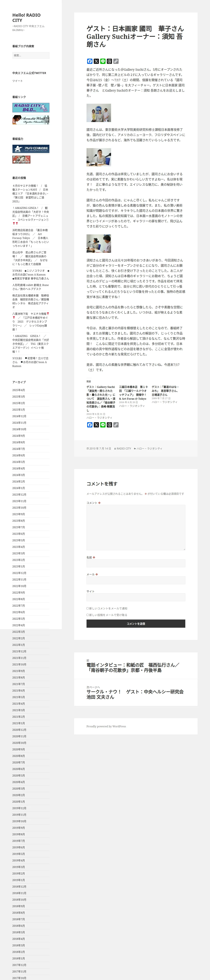Click the copy-link icon below related posts
Viewport: 210px width, 980px height.
[x=116, y=425]
